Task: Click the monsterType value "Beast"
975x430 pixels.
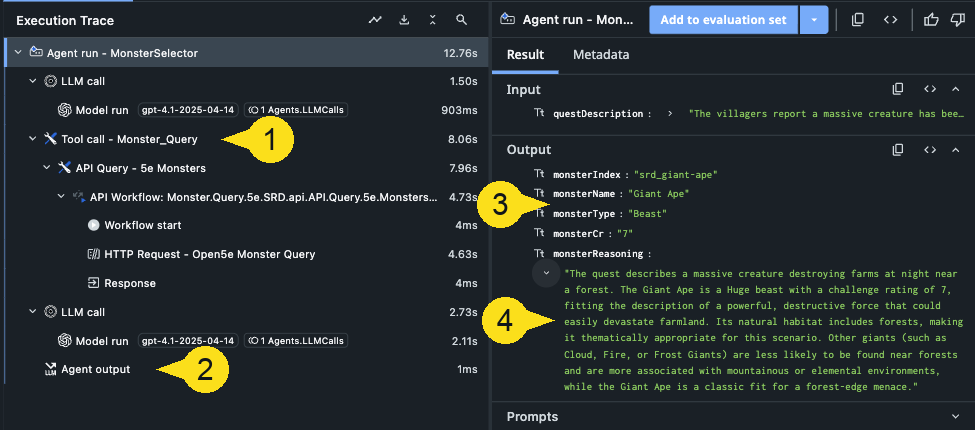Action: (647, 214)
